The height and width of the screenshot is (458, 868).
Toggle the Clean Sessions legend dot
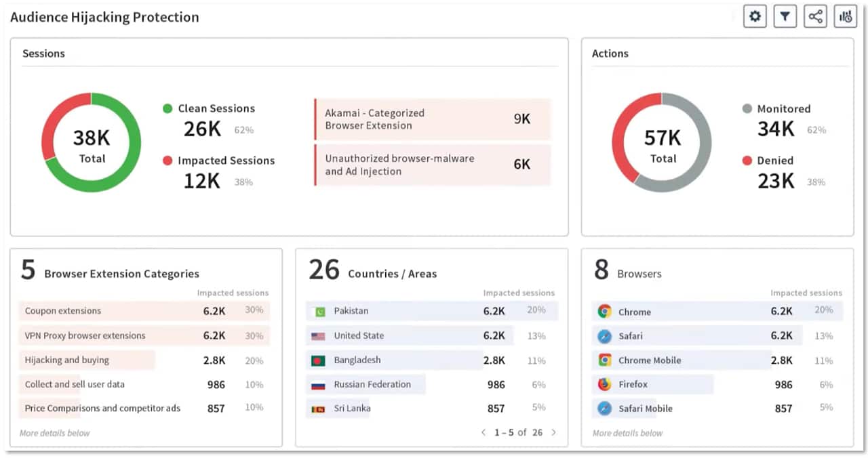pos(167,108)
